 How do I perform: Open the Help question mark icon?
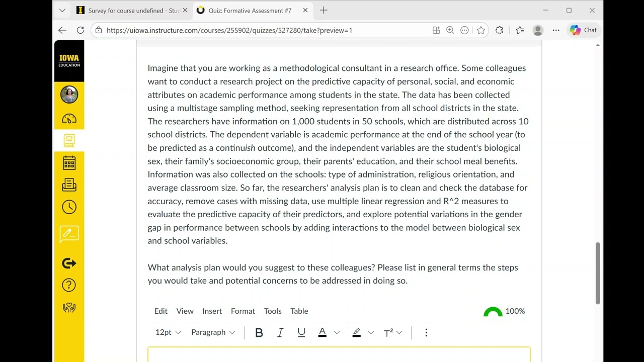[69, 285]
